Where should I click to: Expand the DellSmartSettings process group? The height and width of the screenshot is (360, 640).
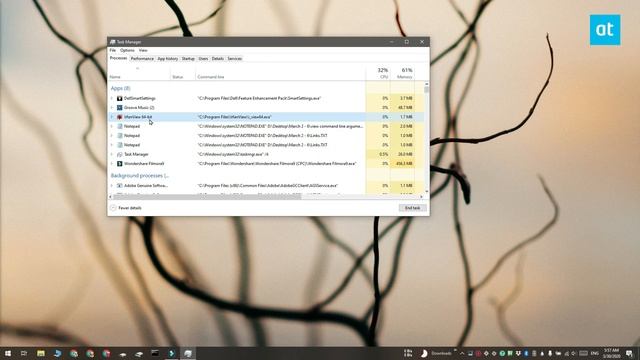point(112,98)
